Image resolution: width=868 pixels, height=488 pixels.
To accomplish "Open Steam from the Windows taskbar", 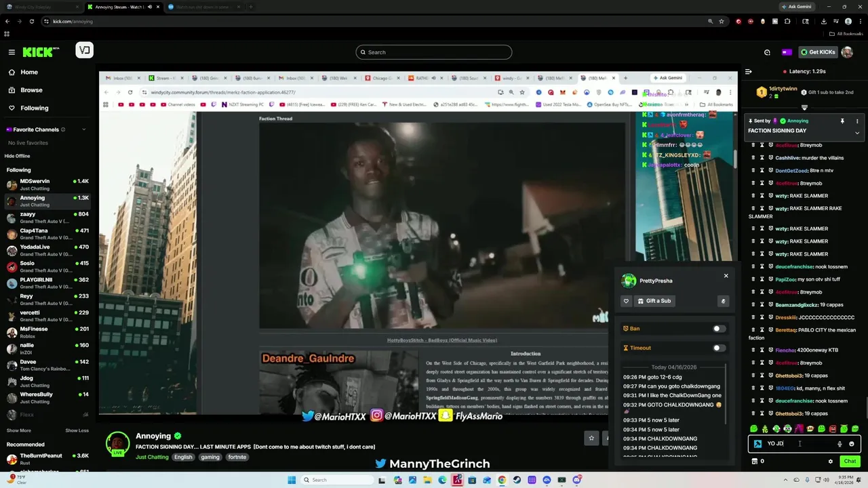I will pyautogui.click(x=517, y=480).
